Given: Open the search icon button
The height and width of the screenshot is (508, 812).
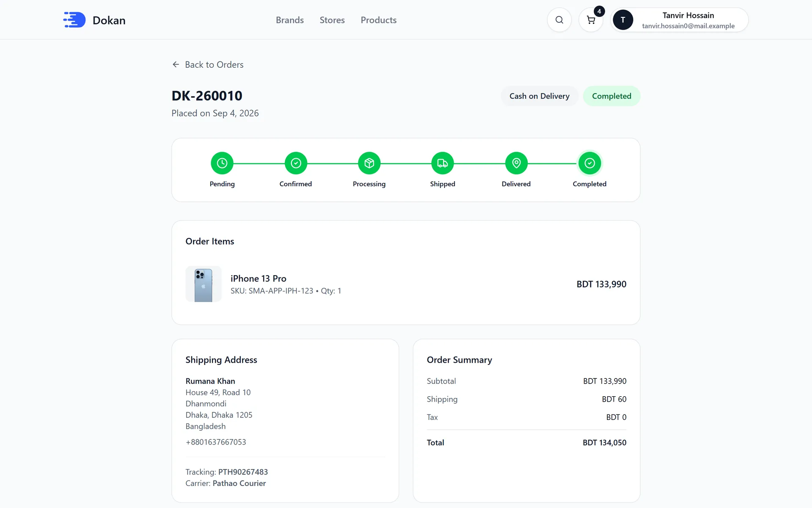Looking at the screenshot, I should pyautogui.click(x=559, y=20).
